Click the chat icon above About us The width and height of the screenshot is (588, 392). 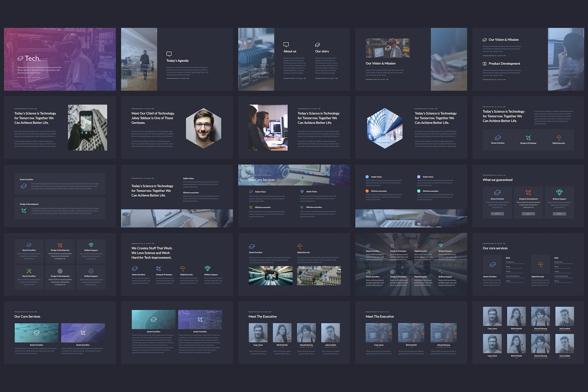286,45
